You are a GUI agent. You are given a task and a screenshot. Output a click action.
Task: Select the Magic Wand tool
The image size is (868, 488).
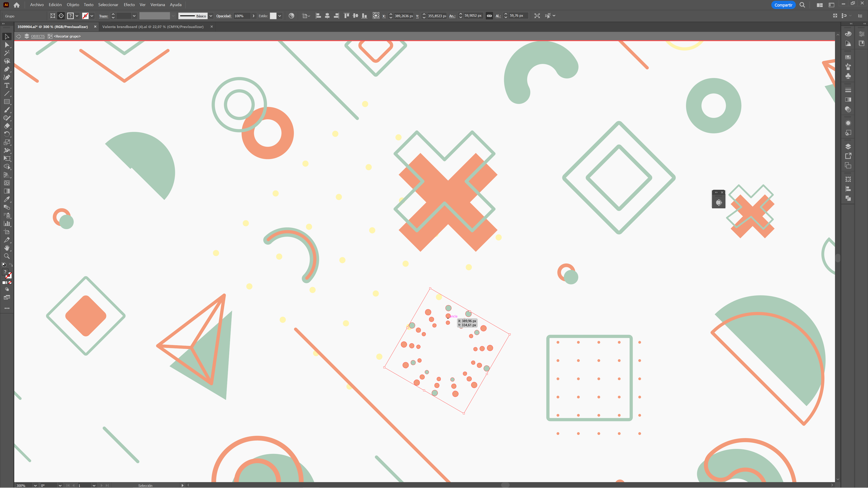[x=7, y=53]
